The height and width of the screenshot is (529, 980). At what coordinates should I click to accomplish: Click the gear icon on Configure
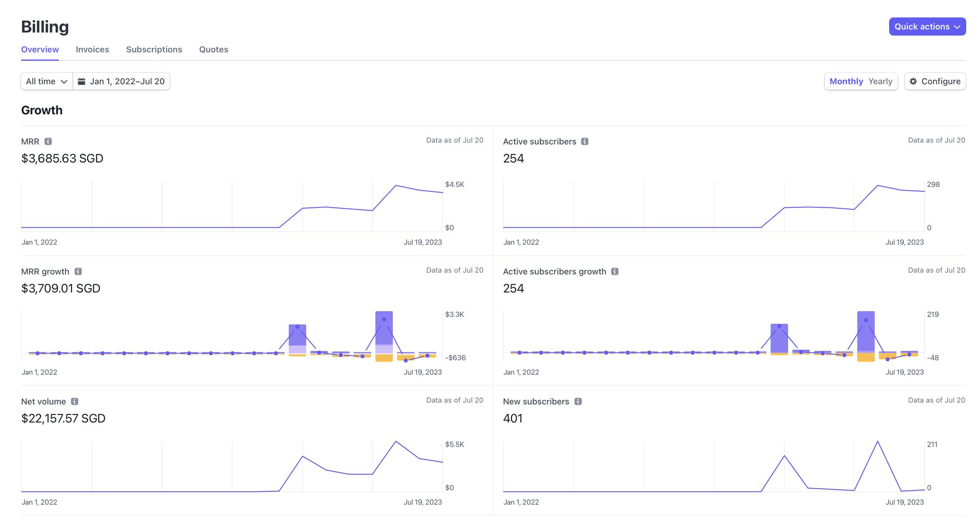913,81
